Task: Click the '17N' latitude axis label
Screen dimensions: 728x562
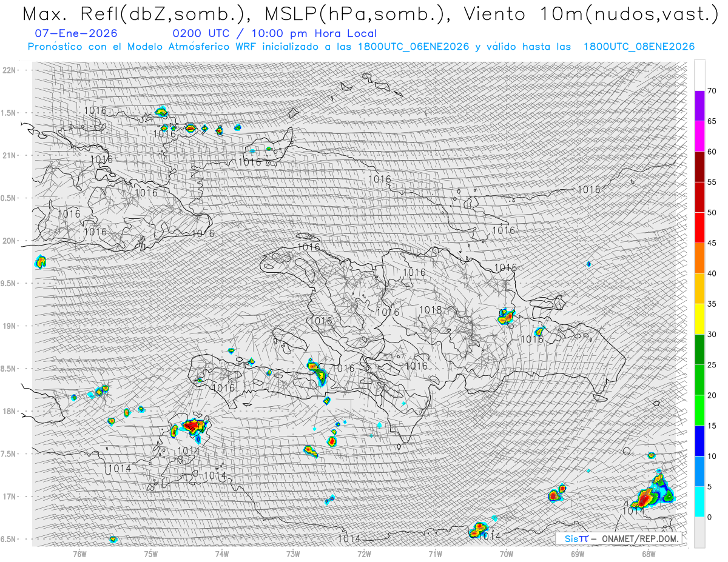Action: coord(8,497)
